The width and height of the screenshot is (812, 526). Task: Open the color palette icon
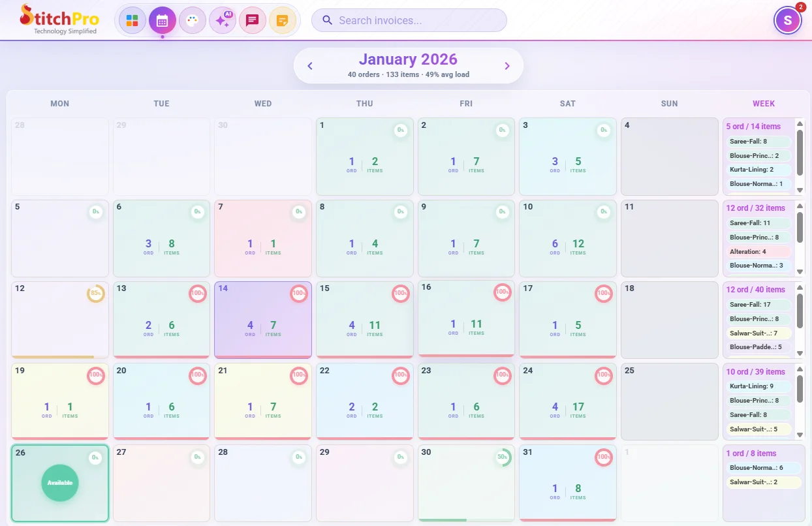(x=192, y=20)
